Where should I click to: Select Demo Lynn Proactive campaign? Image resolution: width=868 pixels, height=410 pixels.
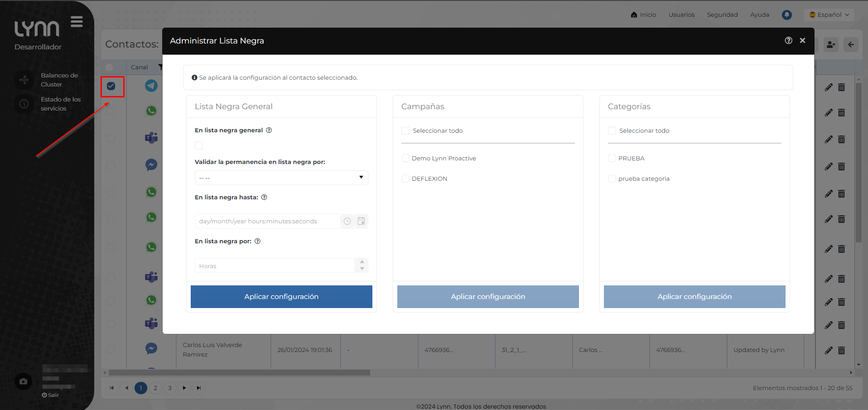pyautogui.click(x=405, y=158)
